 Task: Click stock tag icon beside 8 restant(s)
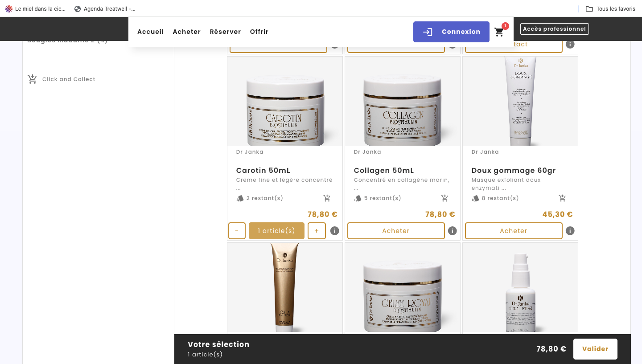pyautogui.click(x=475, y=198)
